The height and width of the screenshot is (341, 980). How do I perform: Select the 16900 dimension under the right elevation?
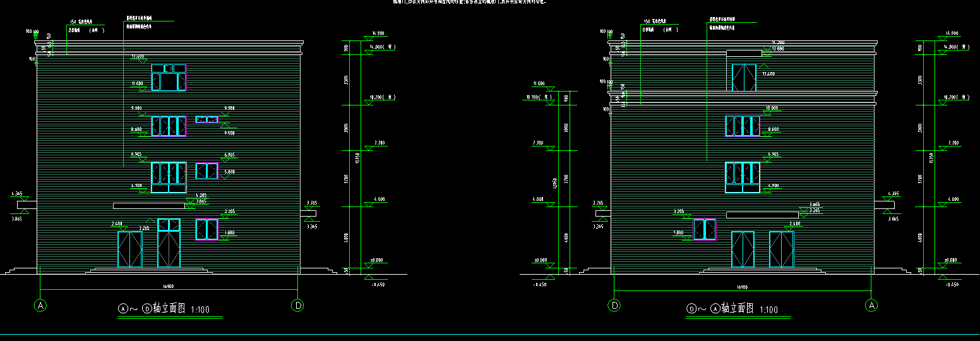coord(743,287)
